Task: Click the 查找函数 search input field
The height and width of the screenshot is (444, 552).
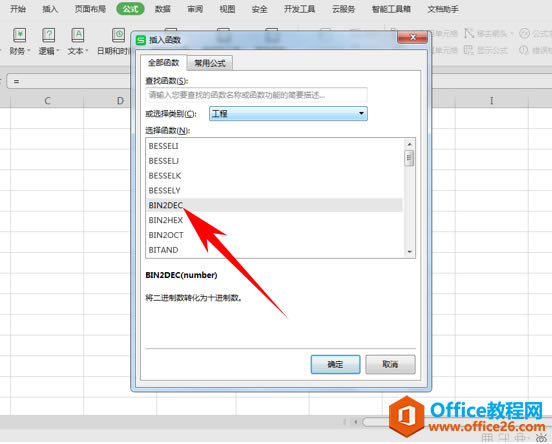Action: (x=256, y=95)
